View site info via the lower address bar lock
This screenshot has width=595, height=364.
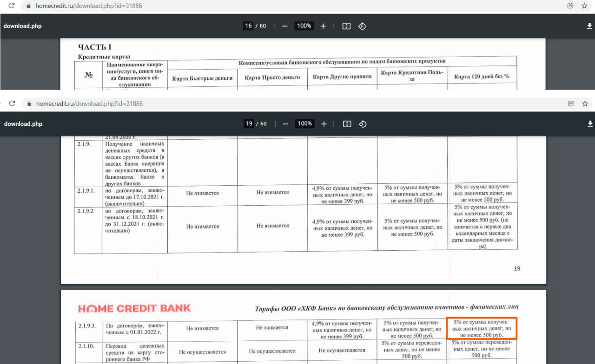[x=29, y=104]
